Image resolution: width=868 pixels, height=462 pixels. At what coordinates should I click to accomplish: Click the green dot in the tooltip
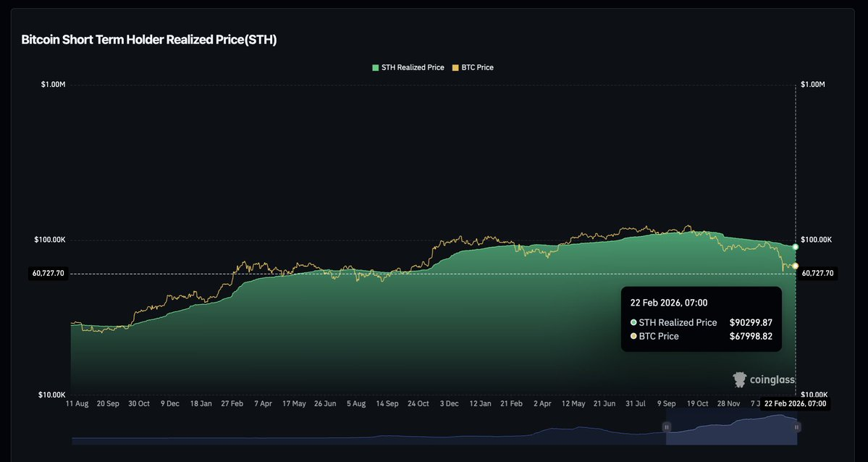(633, 322)
